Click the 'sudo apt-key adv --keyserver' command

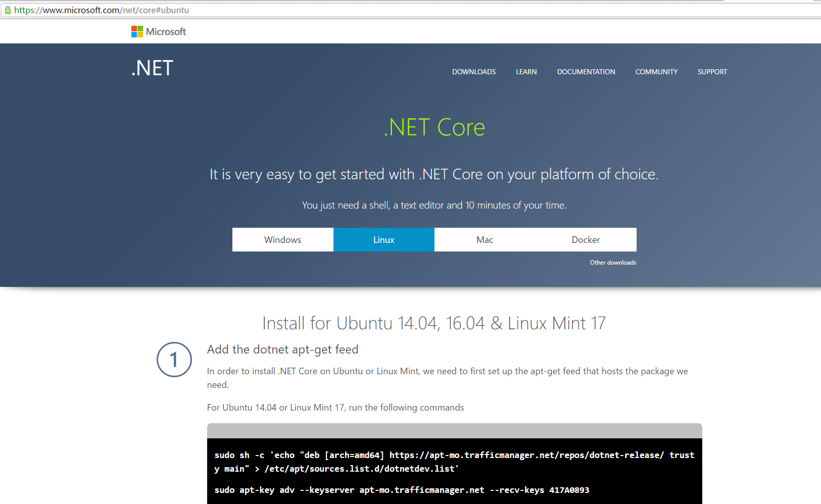[402, 490]
